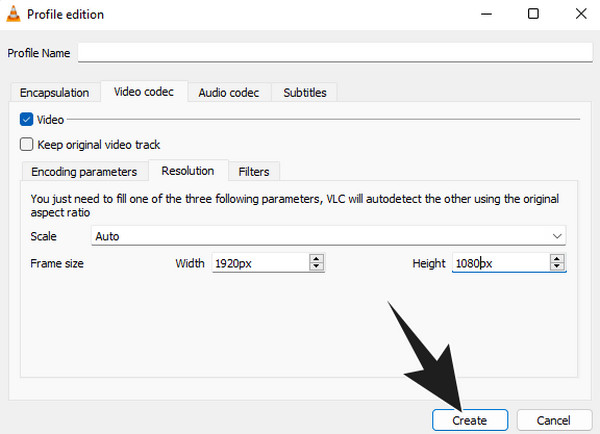Click the Profile Name label
The height and width of the screenshot is (434, 600).
click(x=39, y=53)
